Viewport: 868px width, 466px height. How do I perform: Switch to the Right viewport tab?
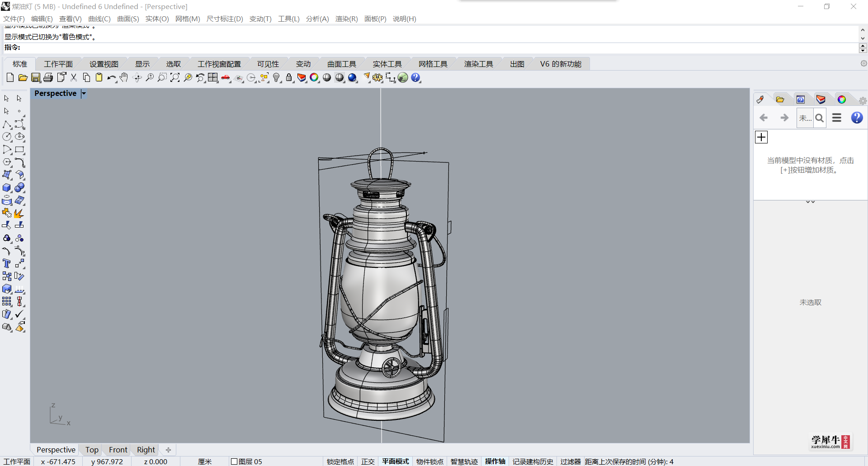tap(146, 450)
